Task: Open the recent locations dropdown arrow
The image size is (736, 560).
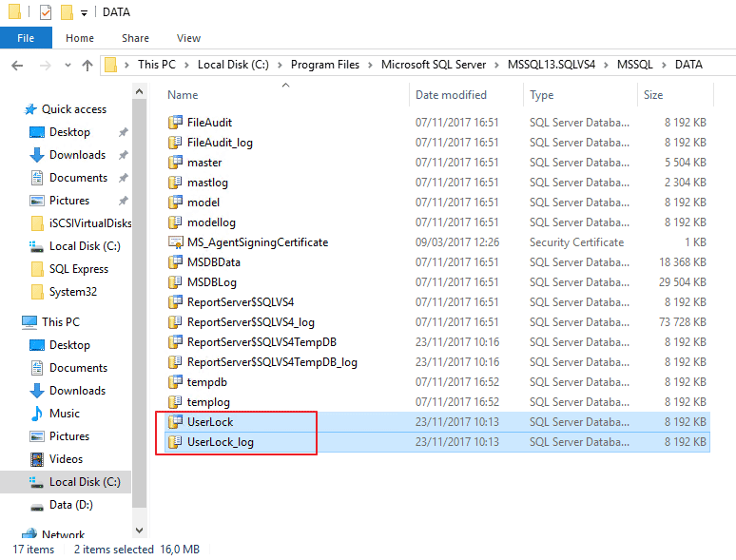Action: click(68, 66)
